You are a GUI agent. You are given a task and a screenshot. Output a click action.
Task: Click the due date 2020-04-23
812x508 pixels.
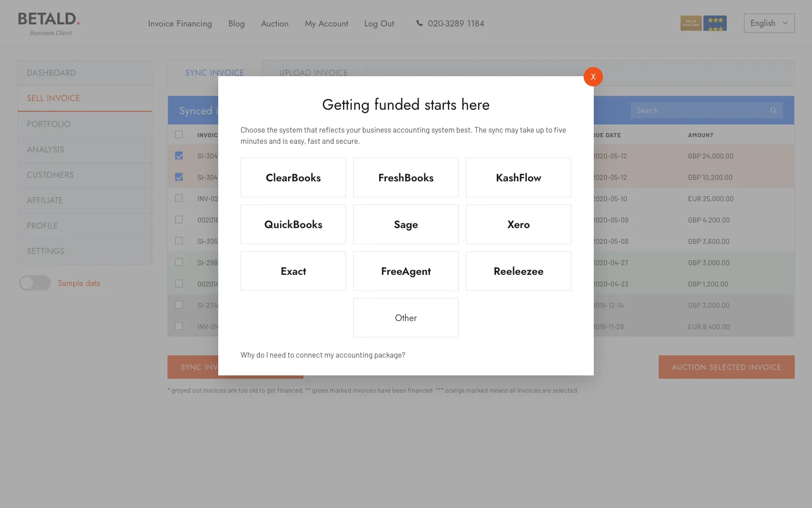(611, 284)
